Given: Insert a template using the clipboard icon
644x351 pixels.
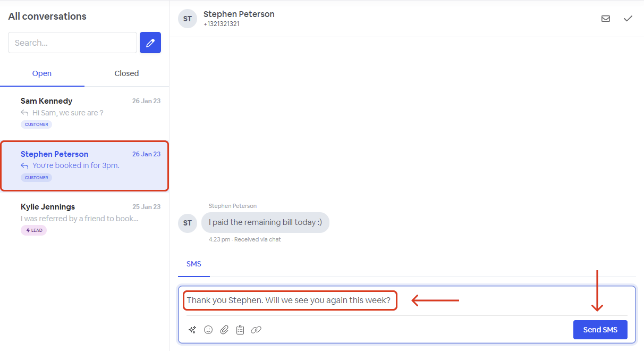Looking at the screenshot, I should click(240, 330).
